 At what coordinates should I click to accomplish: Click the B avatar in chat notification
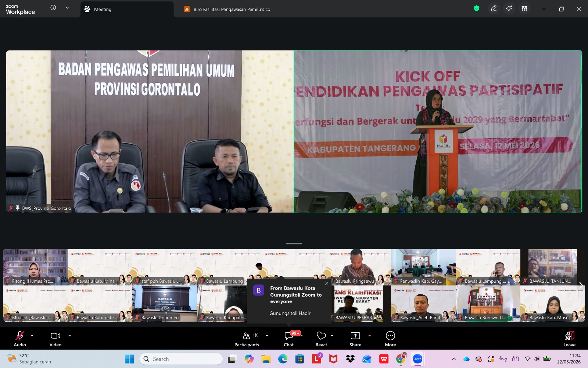pyautogui.click(x=259, y=290)
